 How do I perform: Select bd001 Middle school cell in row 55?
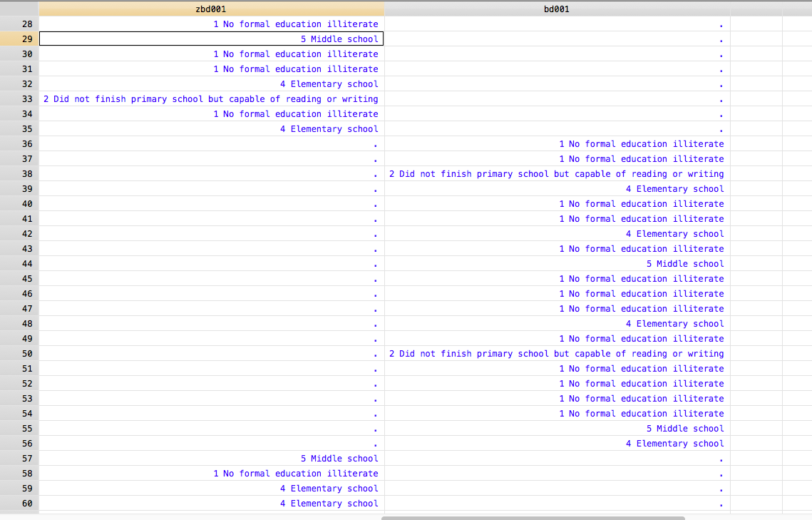pos(556,429)
